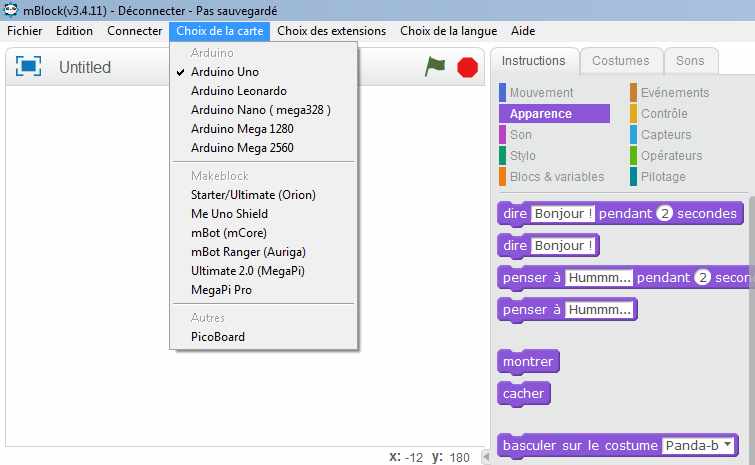
Task: Switch to the Costumes tab
Action: click(x=621, y=61)
